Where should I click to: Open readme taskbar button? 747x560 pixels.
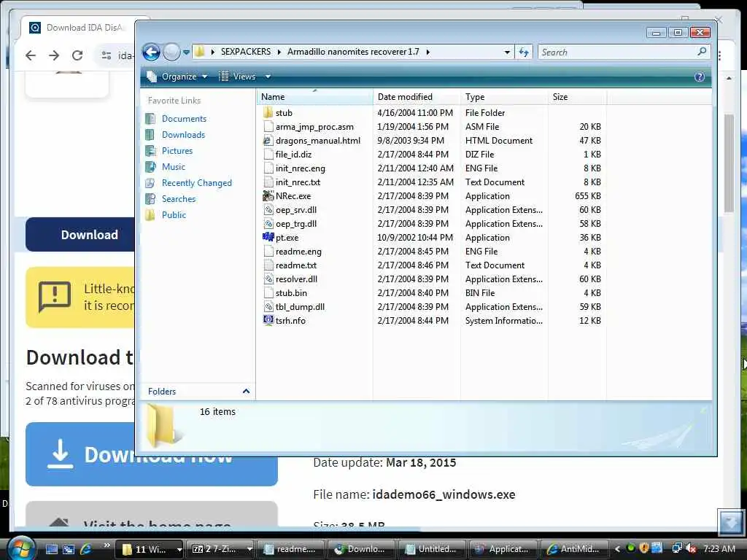pyautogui.click(x=290, y=549)
